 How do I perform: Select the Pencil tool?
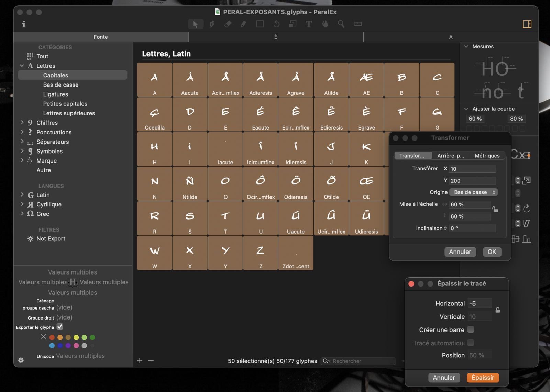(x=244, y=24)
